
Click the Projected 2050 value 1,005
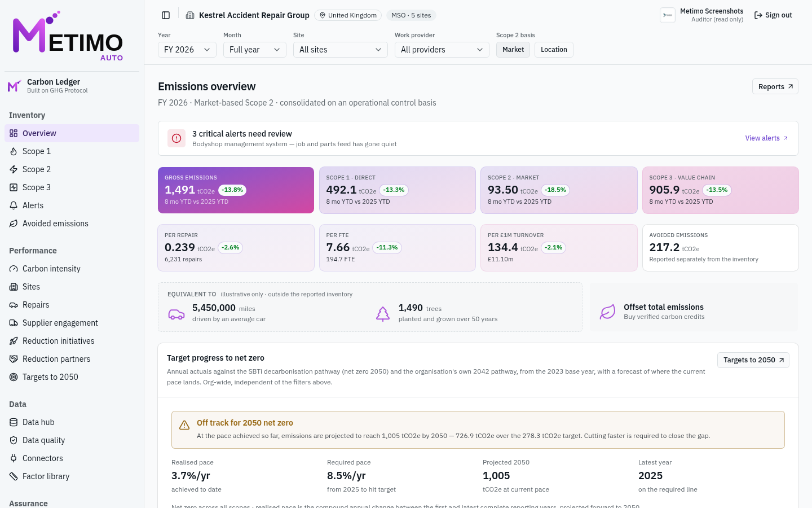(x=496, y=476)
